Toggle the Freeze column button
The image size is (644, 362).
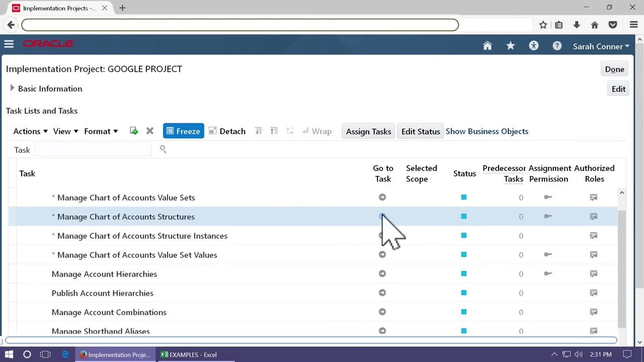184,131
